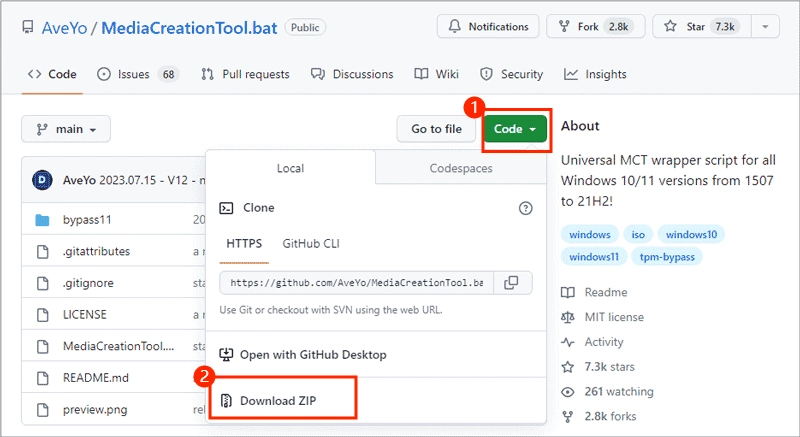800x437 pixels.
Task: Open the .gitattributes file
Action: (x=96, y=251)
